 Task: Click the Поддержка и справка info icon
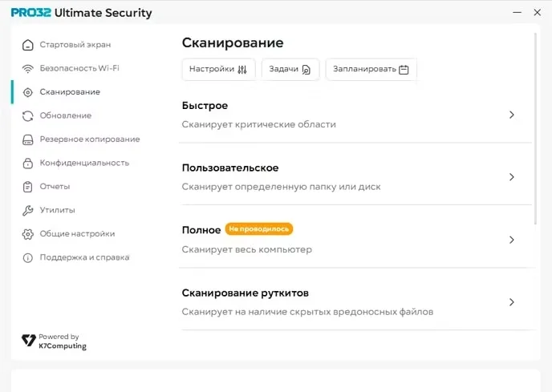pyautogui.click(x=28, y=257)
